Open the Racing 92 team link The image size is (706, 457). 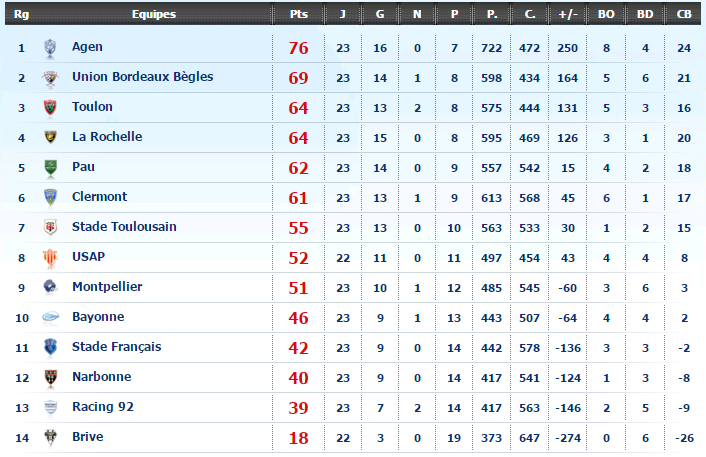click(x=102, y=407)
